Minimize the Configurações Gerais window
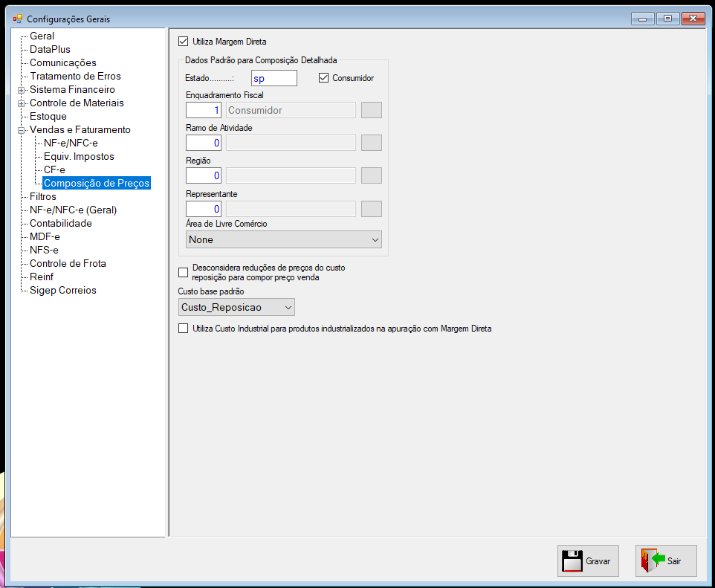715x588 pixels. [643, 19]
